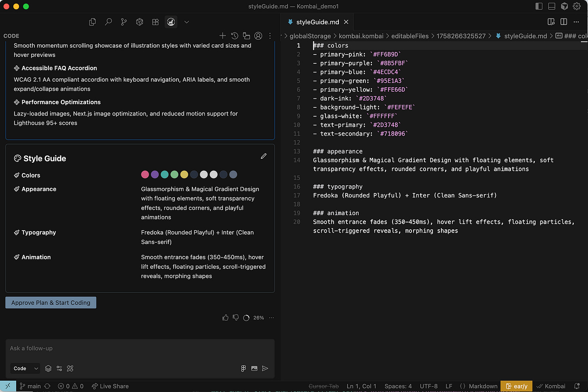Open markdown preview to the side
Screen dimensions: 588x392
click(x=551, y=22)
